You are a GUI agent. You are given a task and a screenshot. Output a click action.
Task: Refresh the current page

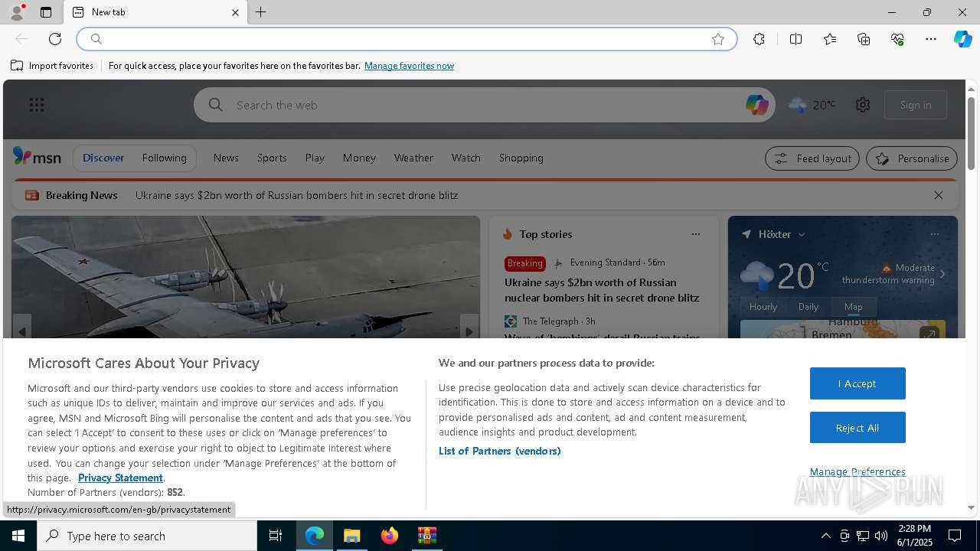point(55,39)
